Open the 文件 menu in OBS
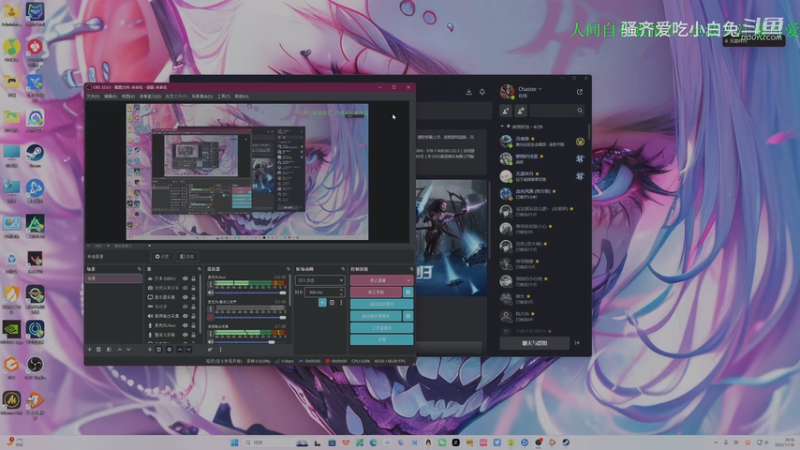 pos(93,96)
